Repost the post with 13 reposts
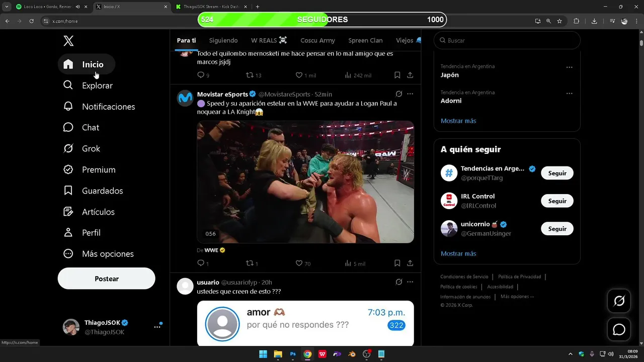This screenshot has width=644, height=362. (250, 75)
